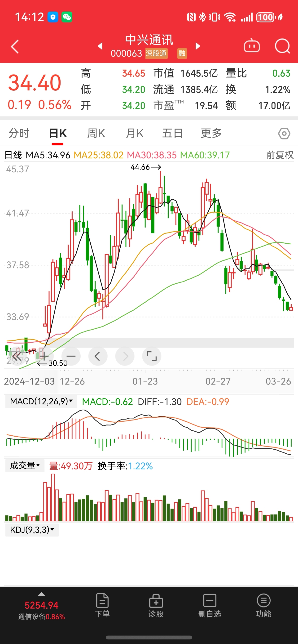This screenshot has height=644, width=298.
Task: Tap the 01-23 date label
Action: coord(145,381)
